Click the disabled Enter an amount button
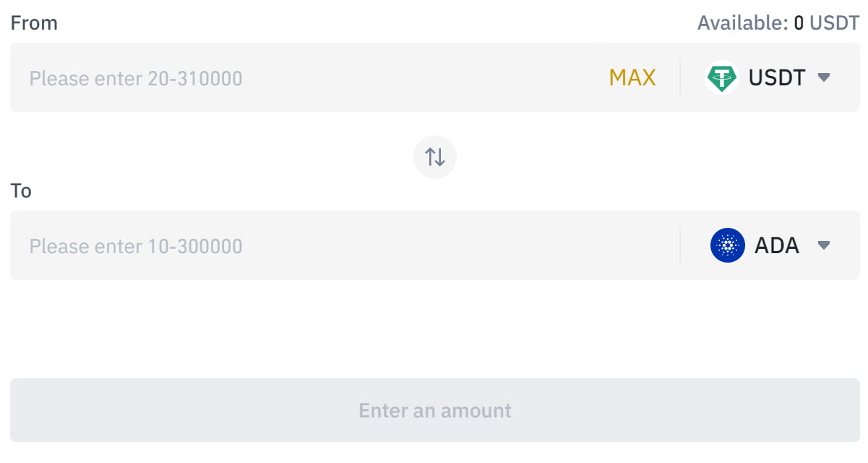The image size is (868, 463). coord(435,410)
